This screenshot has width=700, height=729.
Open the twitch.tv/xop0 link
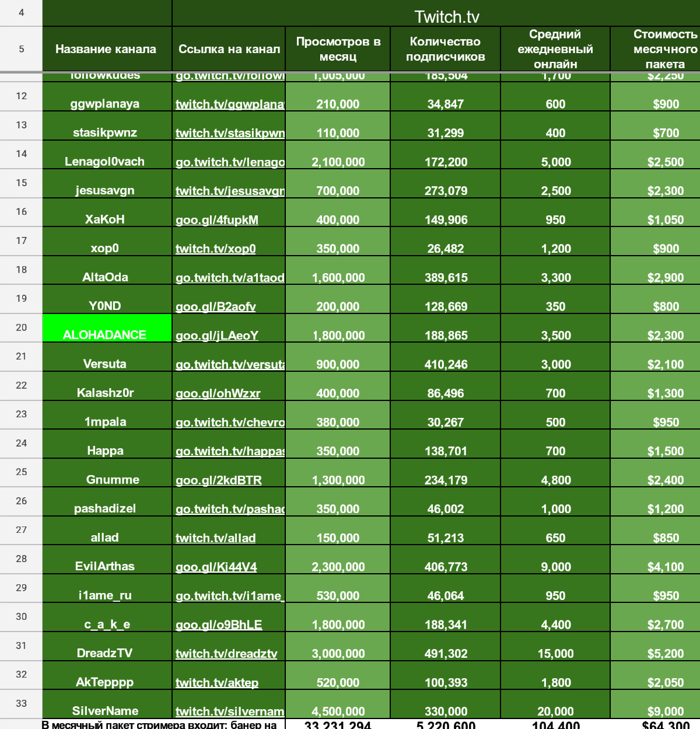coord(215,249)
